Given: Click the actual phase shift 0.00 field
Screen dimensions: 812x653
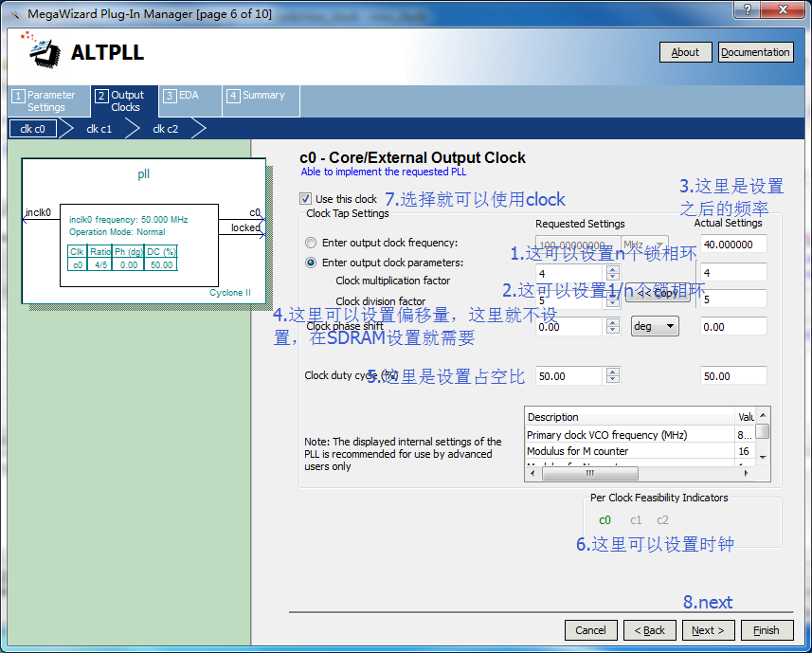Looking at the screenshot, I should (733, 327).
